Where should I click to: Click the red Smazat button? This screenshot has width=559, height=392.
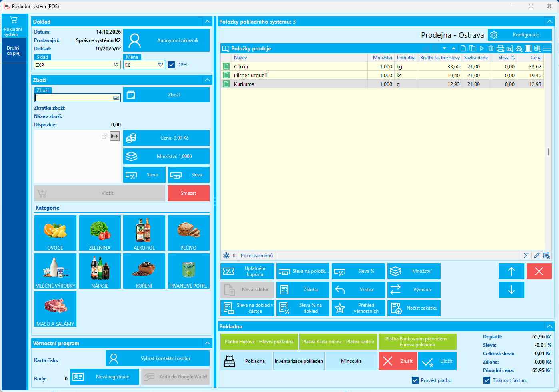tap(188, 193)
